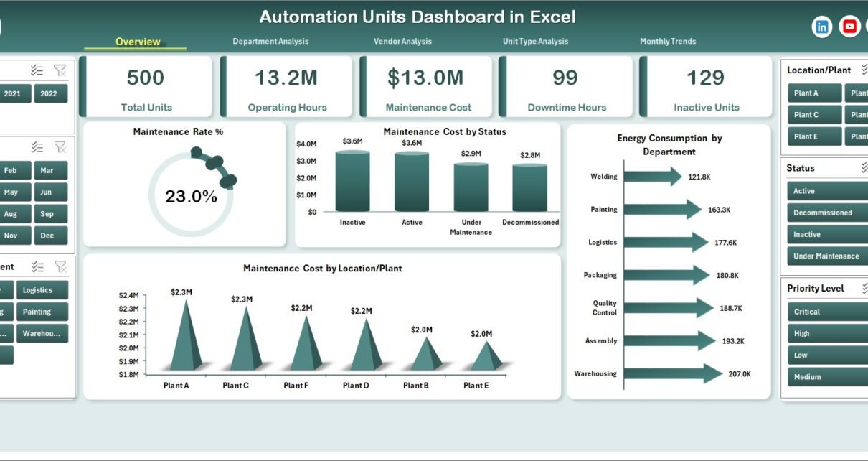Viewport: 868px width, 461px height.
Task: Open the Vendor Analysis tab
Action: click(x=402, y=42)
